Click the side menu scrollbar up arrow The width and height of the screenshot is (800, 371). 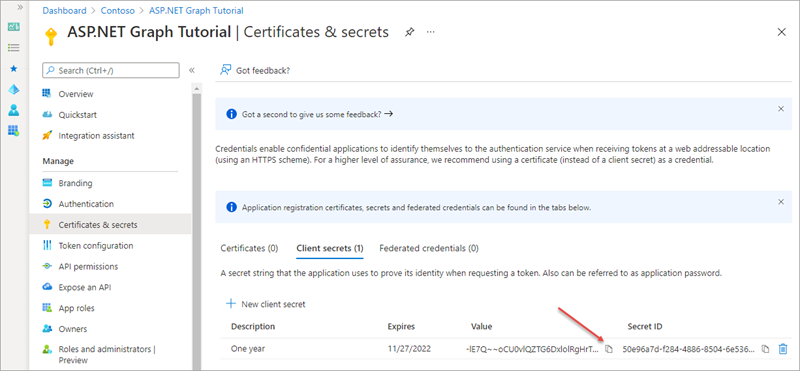tap(196, 89)
